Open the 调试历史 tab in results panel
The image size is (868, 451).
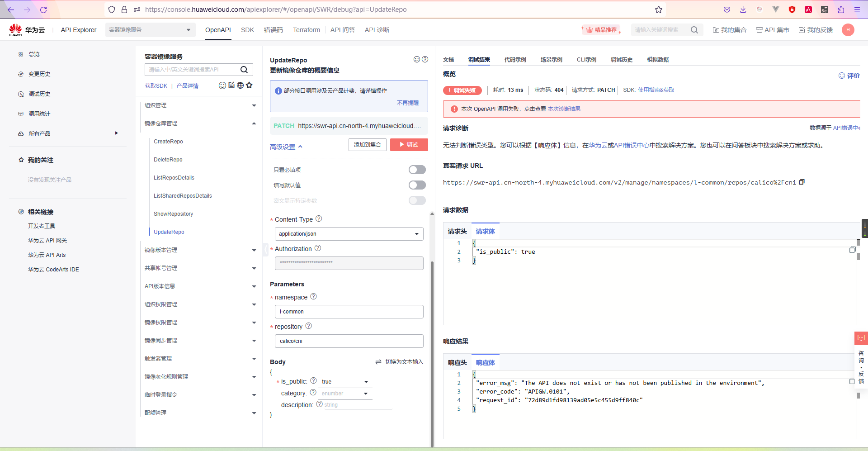pyautogui.click(x=622, y=60)
